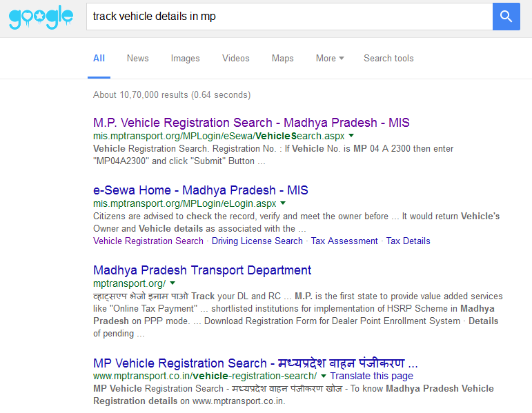The image size is (532, 413).
Task: Open the Vehicle Registration Search sitelink
Action: point(148,241)
